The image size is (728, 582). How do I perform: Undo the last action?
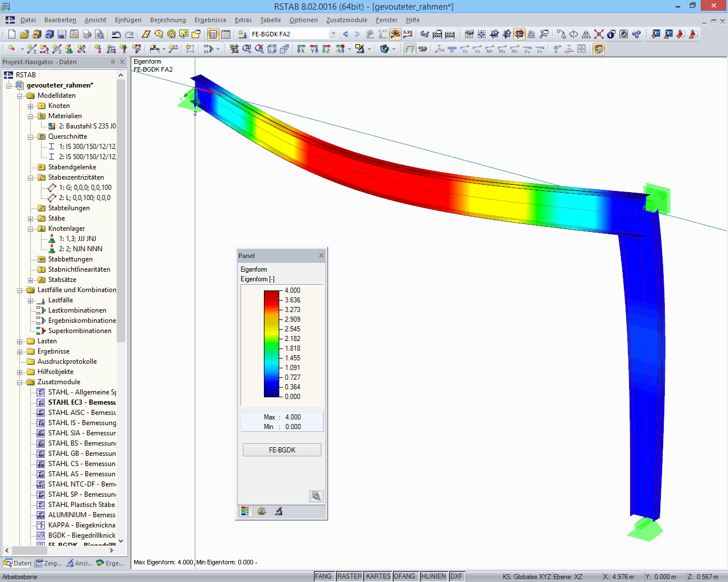coord(116,34)
